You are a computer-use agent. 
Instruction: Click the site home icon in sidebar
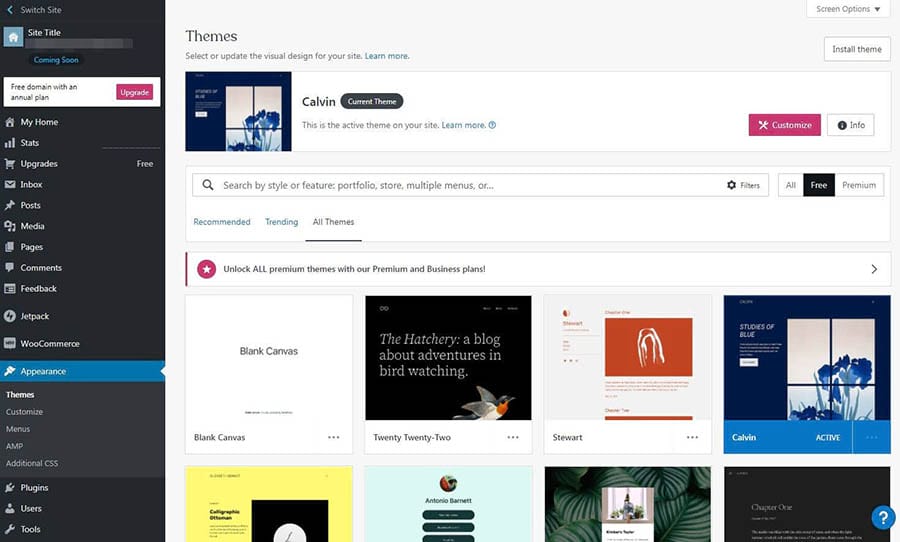[x=13, y=38]
